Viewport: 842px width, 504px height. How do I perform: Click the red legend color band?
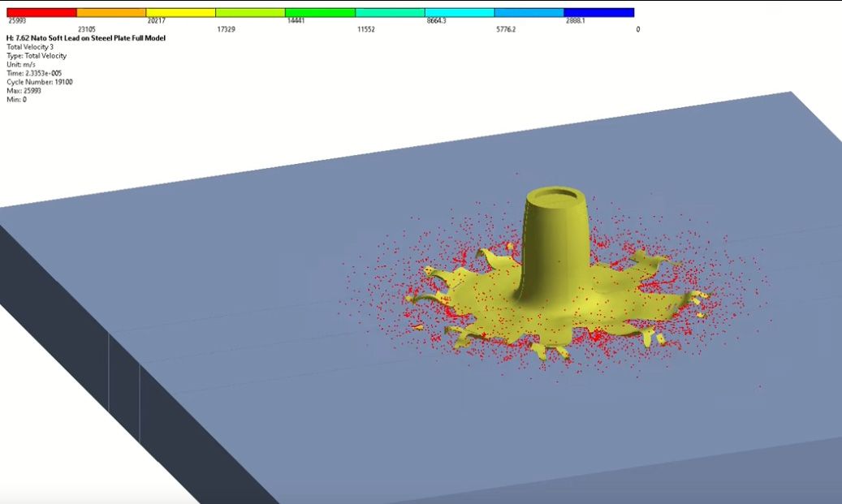click(42, 12)
